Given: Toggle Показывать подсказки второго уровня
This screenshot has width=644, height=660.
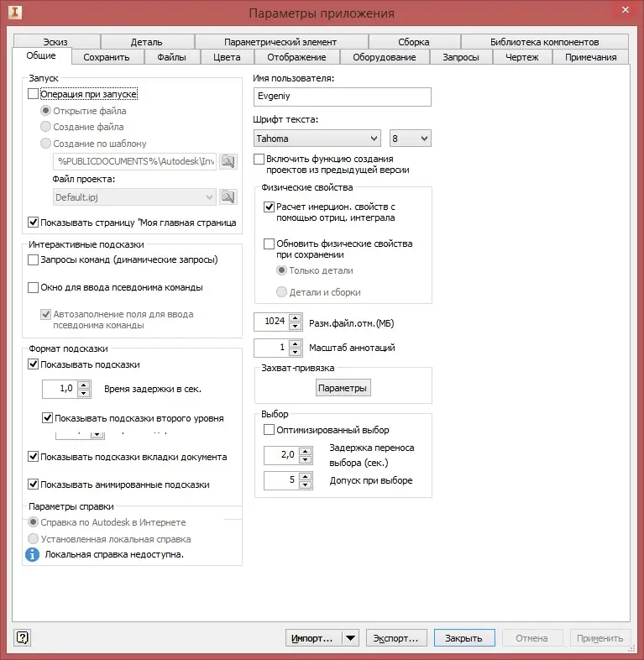Looking at the screenshot, I should [x=47, y=418].
